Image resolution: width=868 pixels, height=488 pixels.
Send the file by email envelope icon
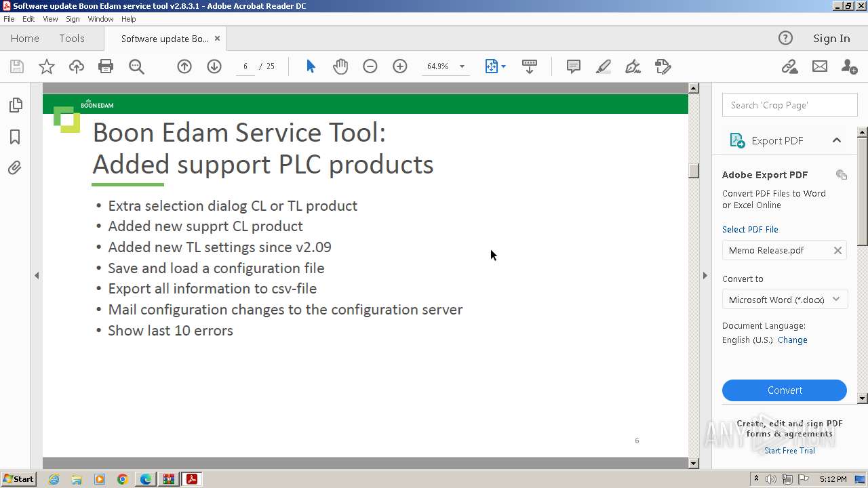[x=820, y=66]
